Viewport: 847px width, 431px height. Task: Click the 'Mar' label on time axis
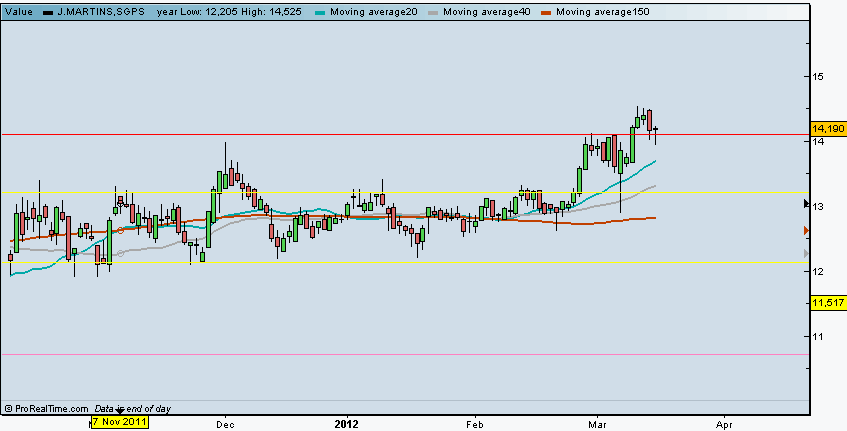(597, 425)
